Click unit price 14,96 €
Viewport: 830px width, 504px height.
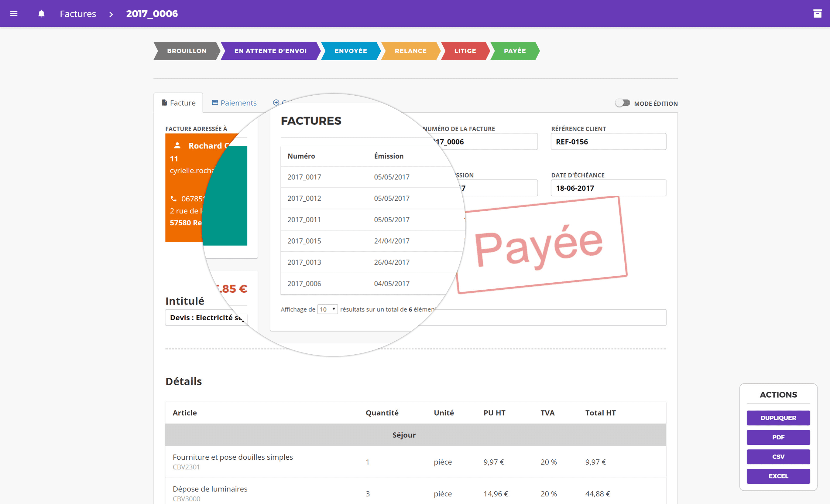click(x=496, y=494)
